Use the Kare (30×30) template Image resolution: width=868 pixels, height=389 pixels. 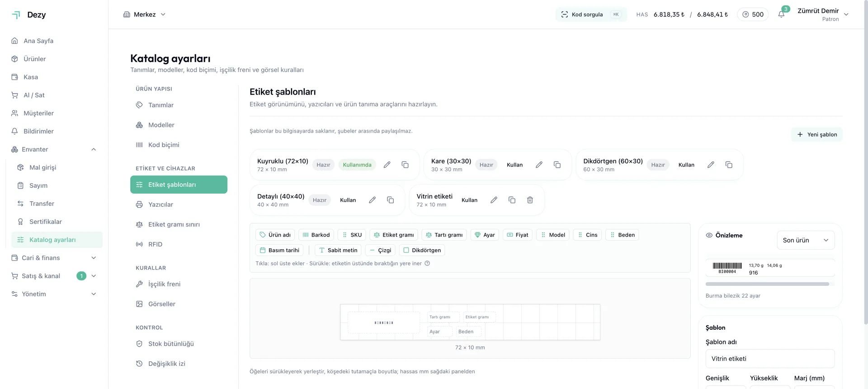point(514,165)
